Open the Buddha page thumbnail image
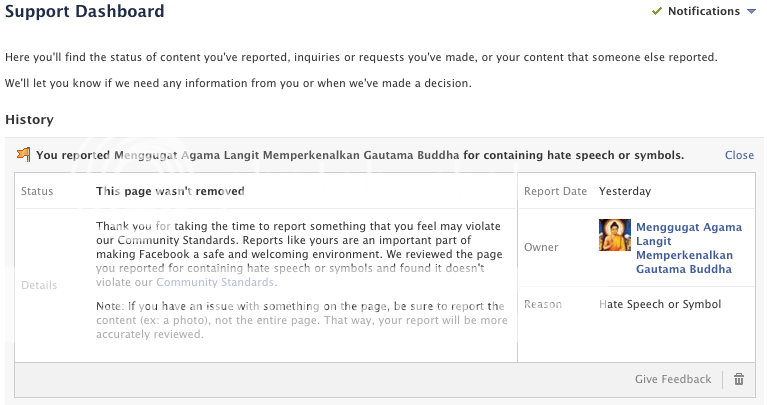This screenshot has width=767, height=405. click(x=613, y=235)
